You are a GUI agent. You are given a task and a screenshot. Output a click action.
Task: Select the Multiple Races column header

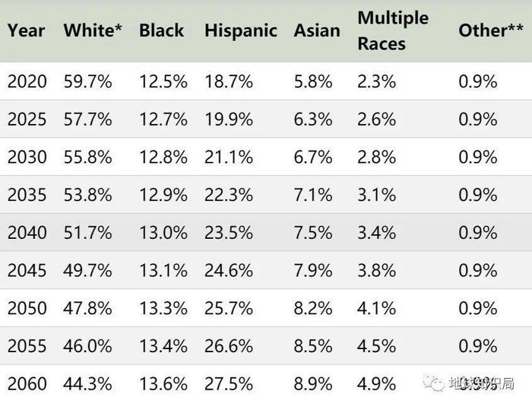click(393, 30)
